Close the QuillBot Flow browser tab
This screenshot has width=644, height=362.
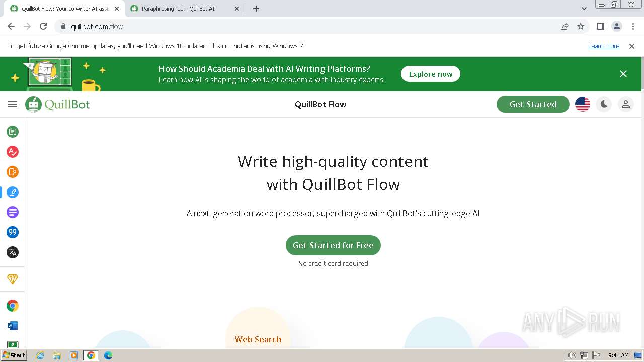point(117,9)
